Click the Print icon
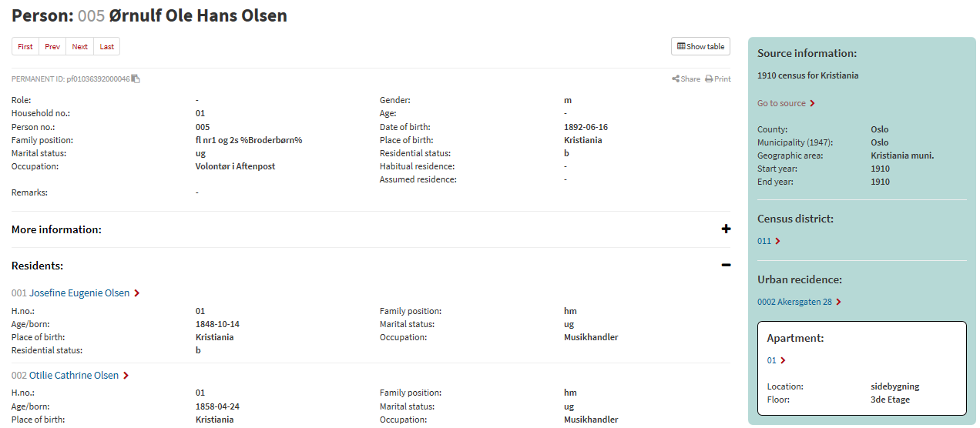 tap(709, 79)
